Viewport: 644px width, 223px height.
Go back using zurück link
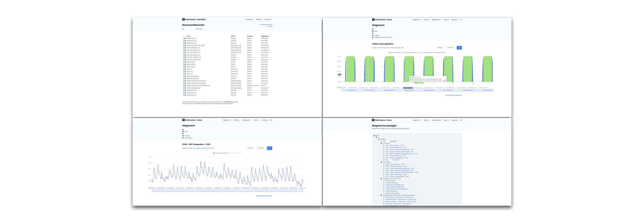coord(270,26)
